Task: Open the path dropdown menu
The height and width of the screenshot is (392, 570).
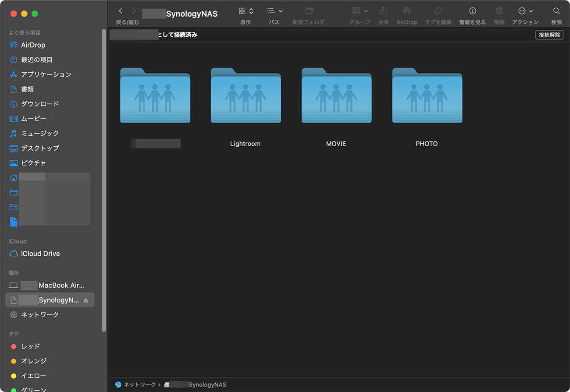Action: [x=274, y=11]
